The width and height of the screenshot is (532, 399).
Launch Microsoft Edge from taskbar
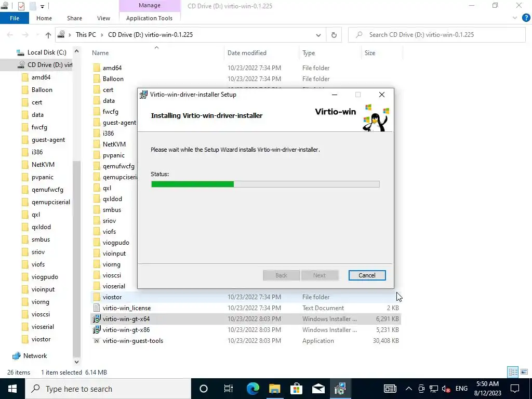pyautogui.click(x=253, y=389)
